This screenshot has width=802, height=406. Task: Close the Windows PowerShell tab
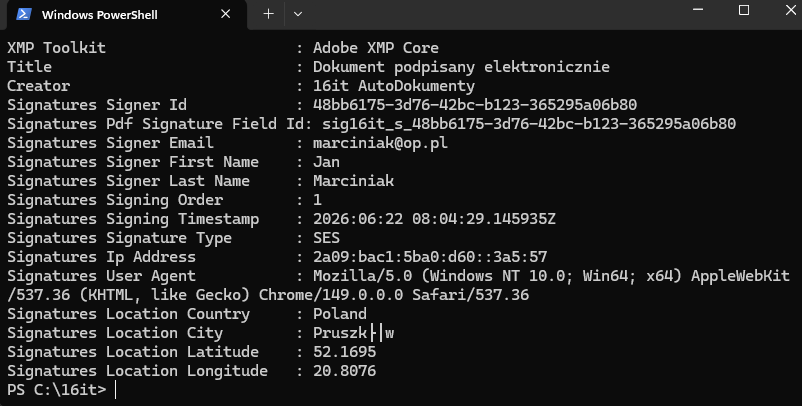pyautogui.click(x=226, y=14)
